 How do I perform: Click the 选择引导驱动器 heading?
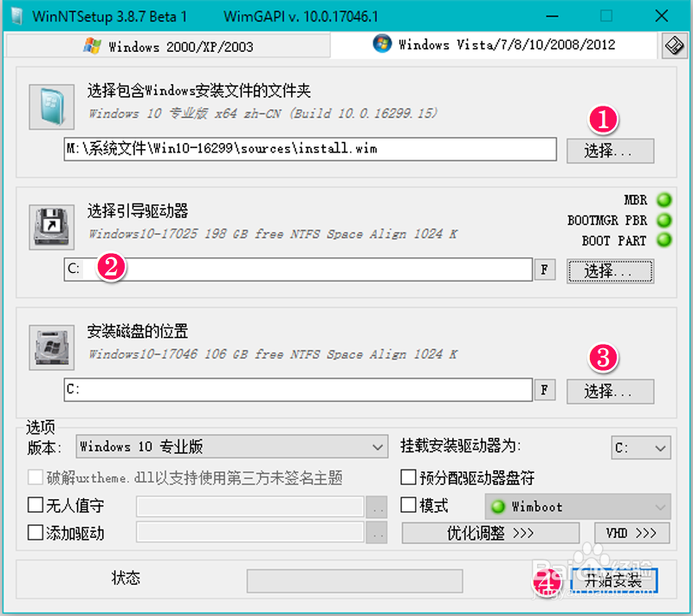tap(138, 211)
